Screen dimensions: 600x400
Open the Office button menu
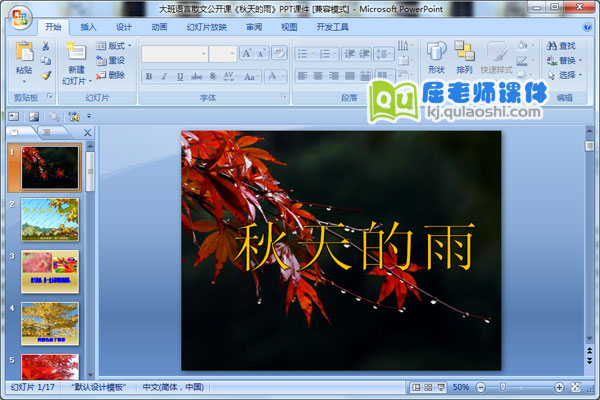20,18
